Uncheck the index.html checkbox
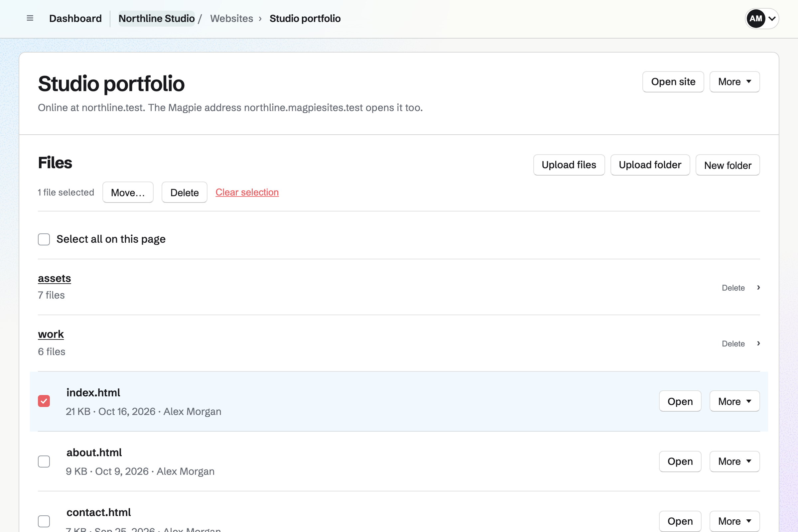 [44, 401]
